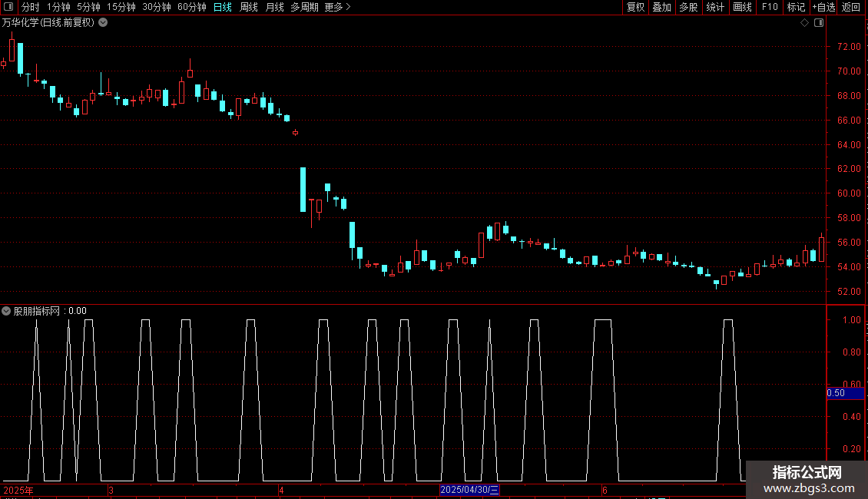Click the 52.00 price axis label
Viewport: 868px width, 499px height.
[849, 292]
